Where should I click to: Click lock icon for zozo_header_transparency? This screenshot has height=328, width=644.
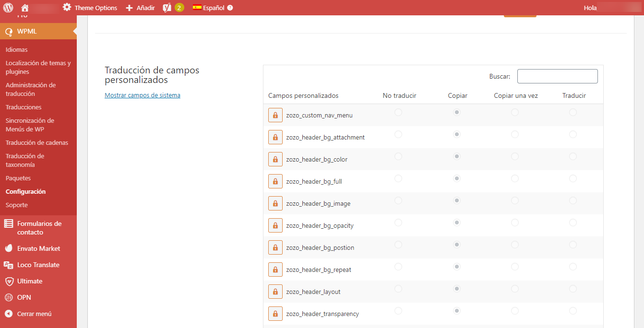point(275,314)
